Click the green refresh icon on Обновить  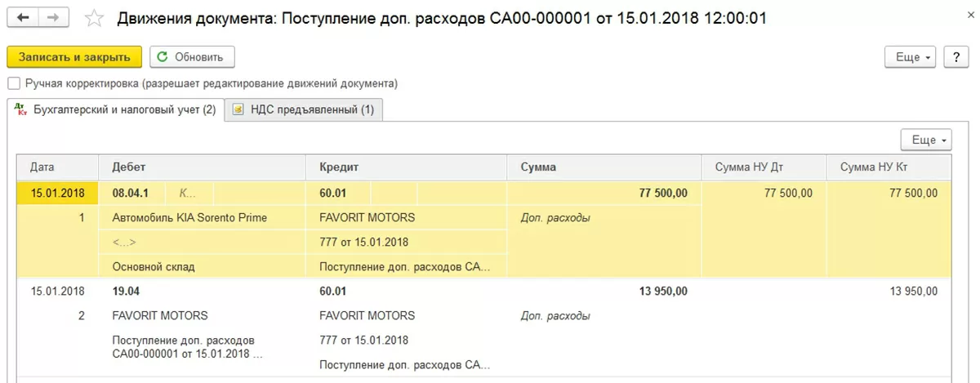tap(163, 57)
